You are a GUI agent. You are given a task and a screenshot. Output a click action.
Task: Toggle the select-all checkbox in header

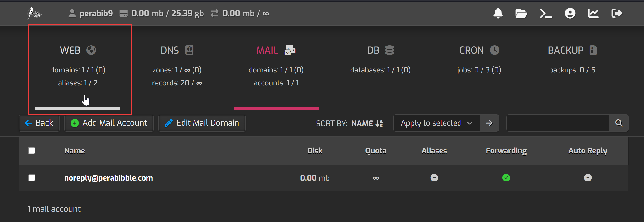coord(32,151)
